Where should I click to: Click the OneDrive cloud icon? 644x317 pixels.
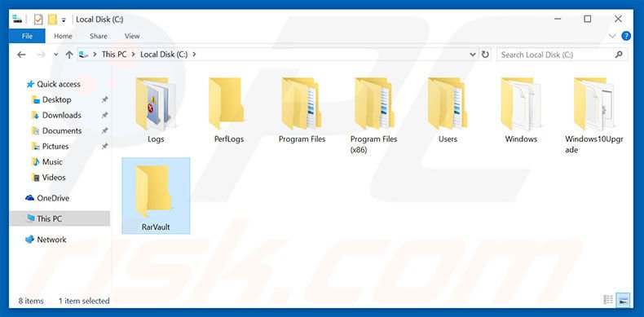coord(29,198)
